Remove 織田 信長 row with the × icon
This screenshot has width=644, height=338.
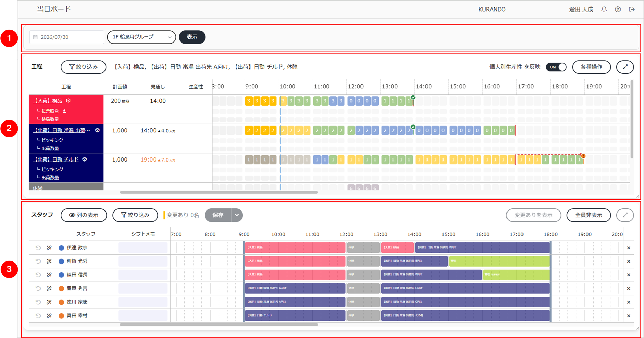(x=629, y=275)
